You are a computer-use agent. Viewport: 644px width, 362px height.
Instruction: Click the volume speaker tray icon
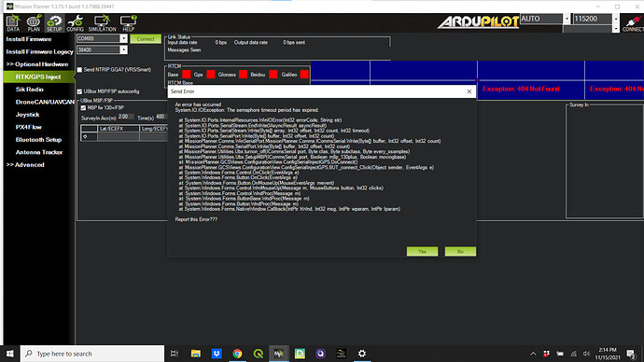pyautogui.click(x=586, y=354)
